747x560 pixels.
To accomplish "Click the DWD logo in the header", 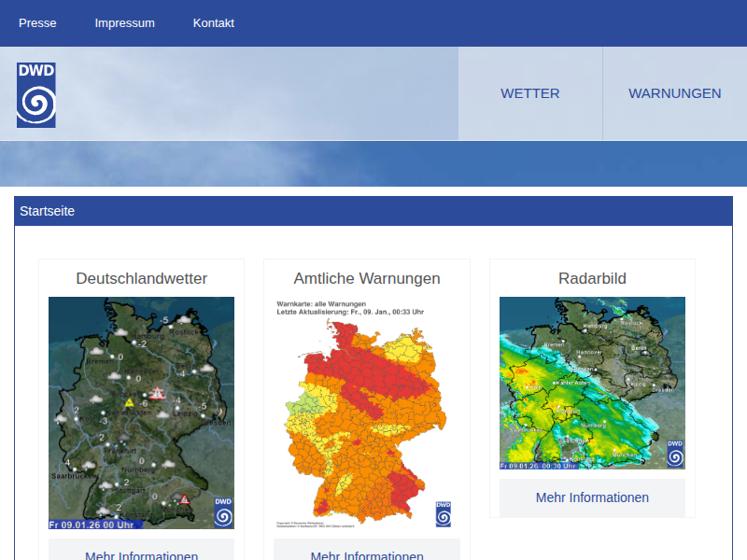I will (36, 95).
